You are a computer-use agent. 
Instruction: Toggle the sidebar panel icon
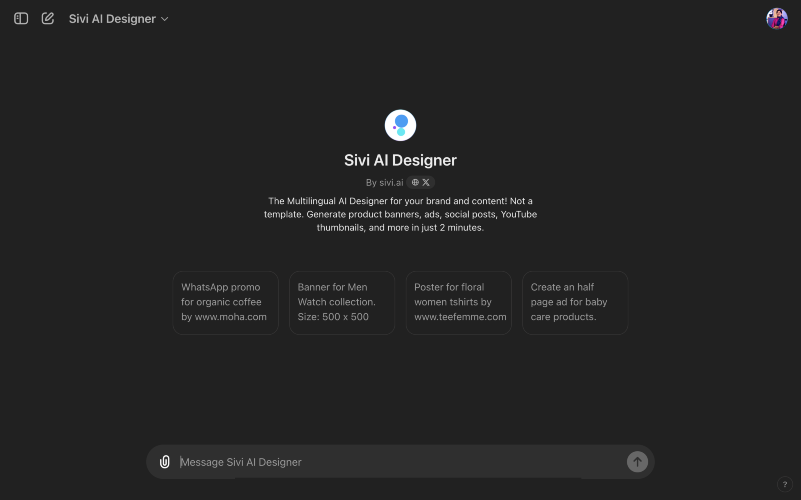pos(21,19)
